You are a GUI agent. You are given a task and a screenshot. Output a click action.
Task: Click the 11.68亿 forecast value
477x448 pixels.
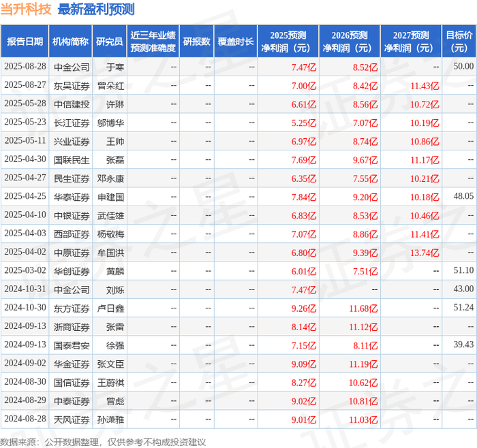pos(363,308)
